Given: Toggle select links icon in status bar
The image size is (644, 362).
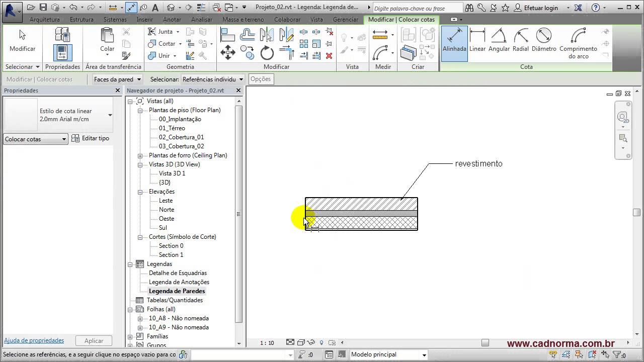Looking at the screenshot, I should coord(553,355).
